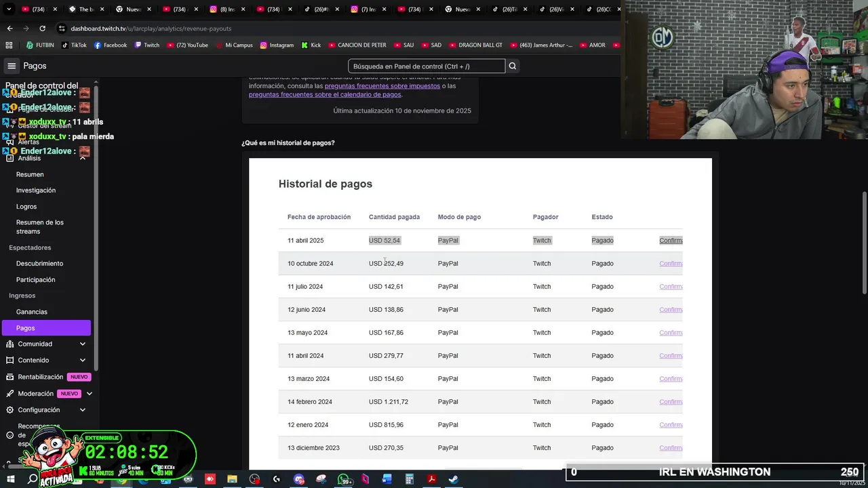Open the DRAGON BALL GT bookmark

pyautogui.click(x=475, y=45)
